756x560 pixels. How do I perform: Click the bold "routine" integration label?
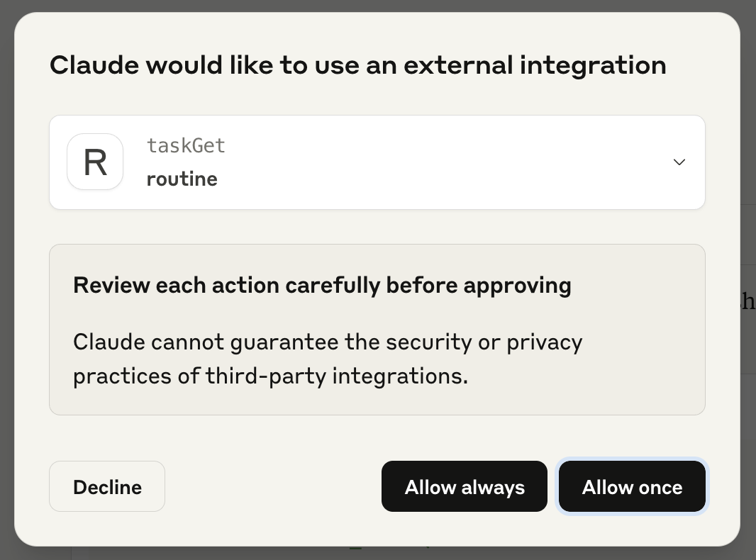coord(182,179)
